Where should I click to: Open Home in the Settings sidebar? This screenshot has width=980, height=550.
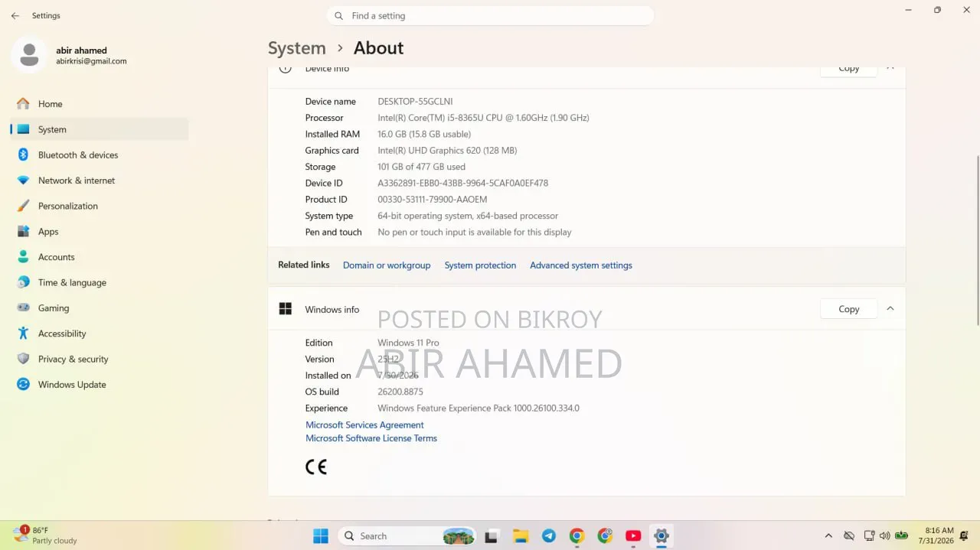click(x=100, y=104)
